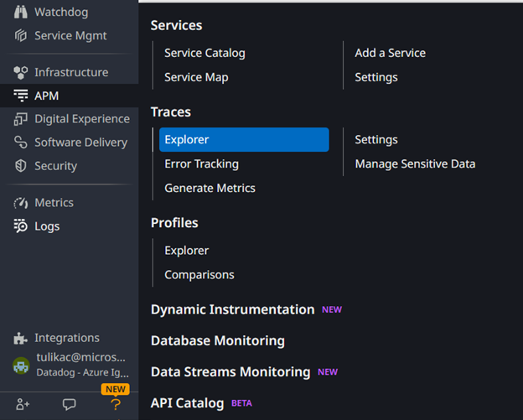This screenshot has height=420, width=523.
Task: Open Manage Sensitive Data link
Action: 415,164
